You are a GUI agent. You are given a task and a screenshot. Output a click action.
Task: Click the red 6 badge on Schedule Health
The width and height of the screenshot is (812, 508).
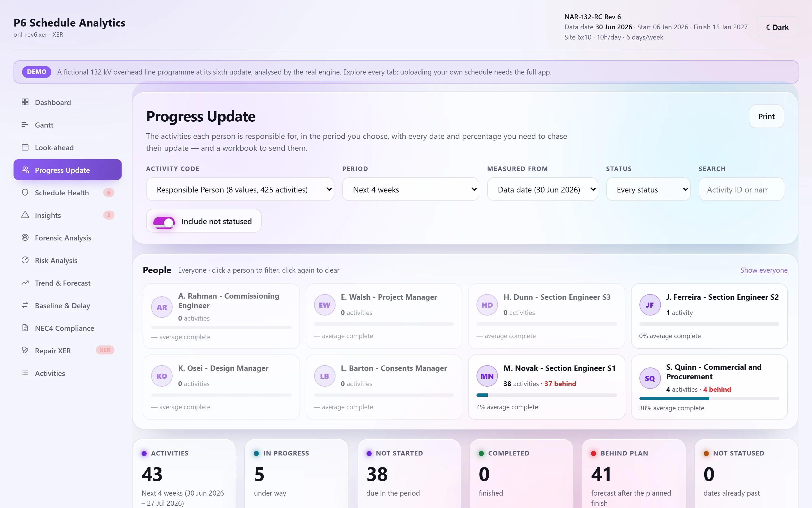click(x=109, y=192)
